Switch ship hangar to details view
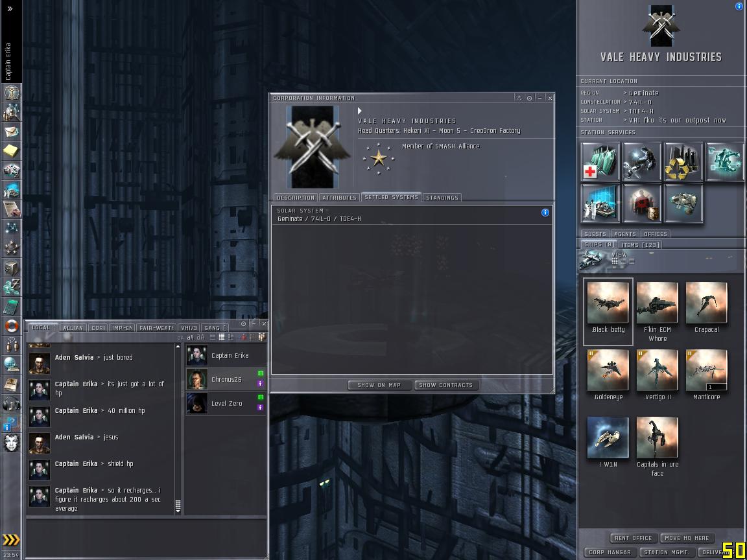The width and height of the screenshot is (747, 560). (623, 261)
